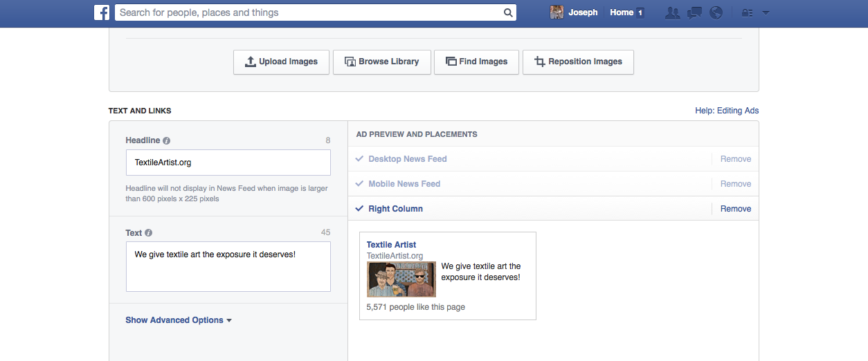Click the ad Text input box
The width and height of the screenshot is (868, 361).
tap(228, 266)
